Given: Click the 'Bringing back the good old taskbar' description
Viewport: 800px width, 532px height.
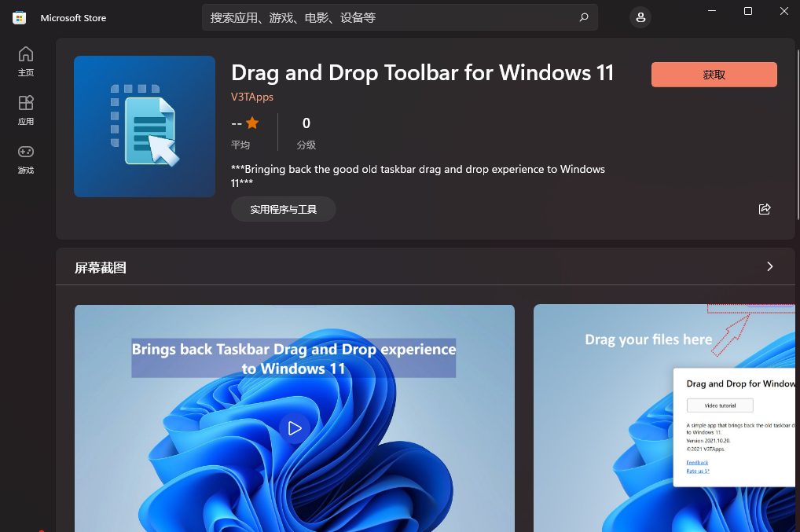Looking at the screenshot, I should click(418, 175).
